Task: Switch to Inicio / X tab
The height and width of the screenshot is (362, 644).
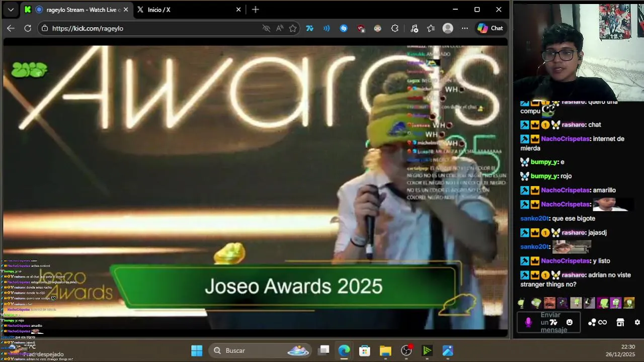Action: pos(189,10)
